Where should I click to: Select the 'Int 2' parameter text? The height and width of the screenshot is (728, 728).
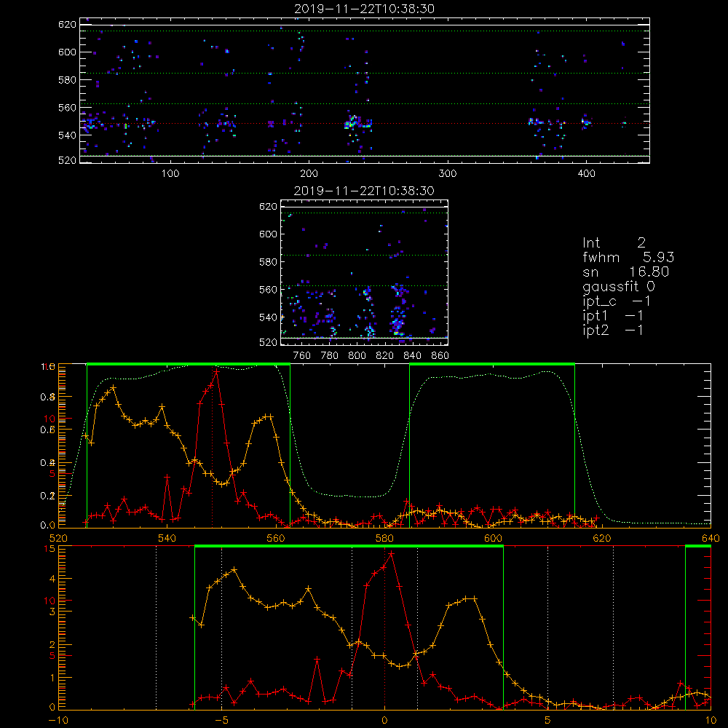(x=614, y=242)
